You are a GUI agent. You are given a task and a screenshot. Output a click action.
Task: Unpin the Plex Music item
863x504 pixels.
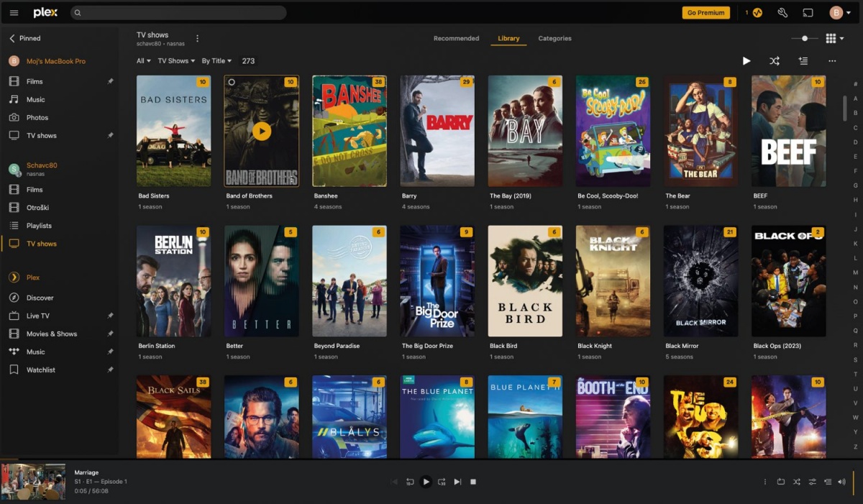click(x=110, y=352)
